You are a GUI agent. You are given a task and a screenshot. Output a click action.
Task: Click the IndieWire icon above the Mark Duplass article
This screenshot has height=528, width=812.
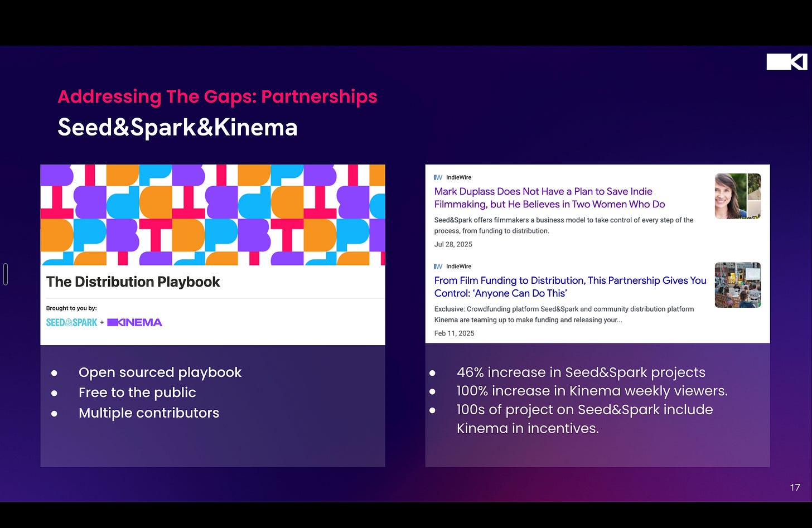coord(438,177)
